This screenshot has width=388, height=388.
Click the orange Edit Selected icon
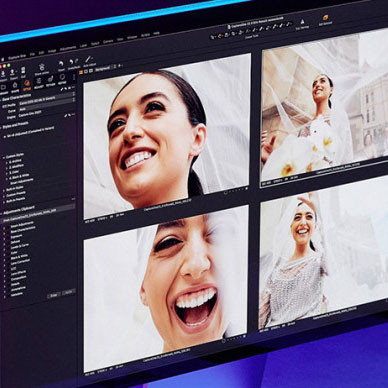coord(326,17)
